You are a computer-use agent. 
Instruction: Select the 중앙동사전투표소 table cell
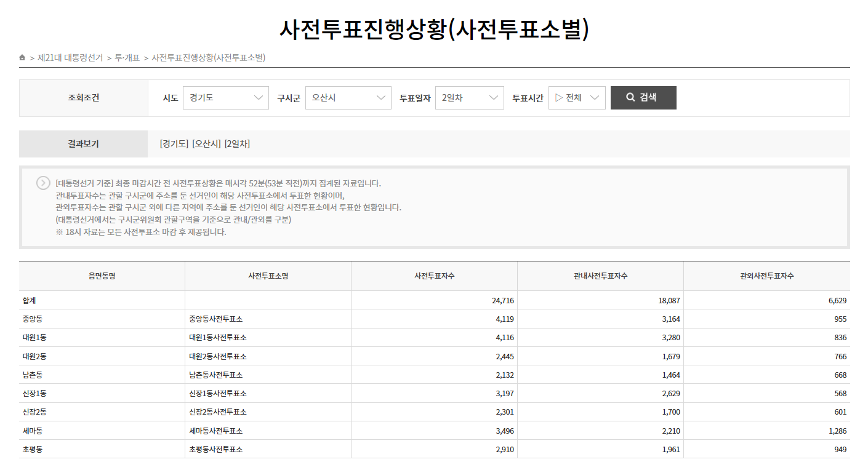[216, 319]
